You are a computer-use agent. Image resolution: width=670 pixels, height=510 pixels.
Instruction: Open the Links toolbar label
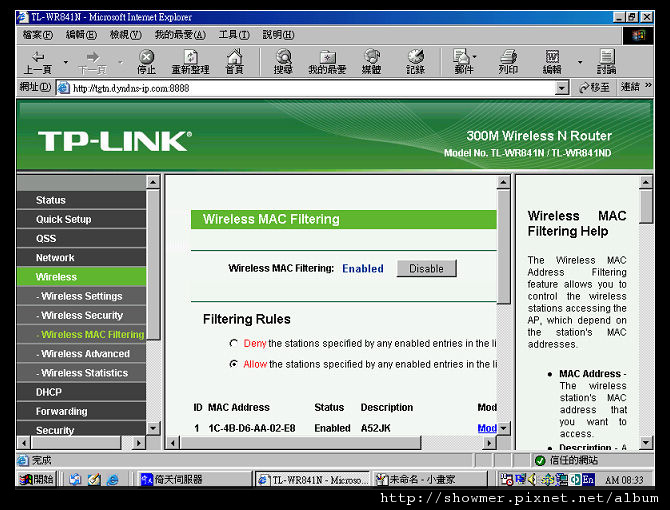point(630,87)
